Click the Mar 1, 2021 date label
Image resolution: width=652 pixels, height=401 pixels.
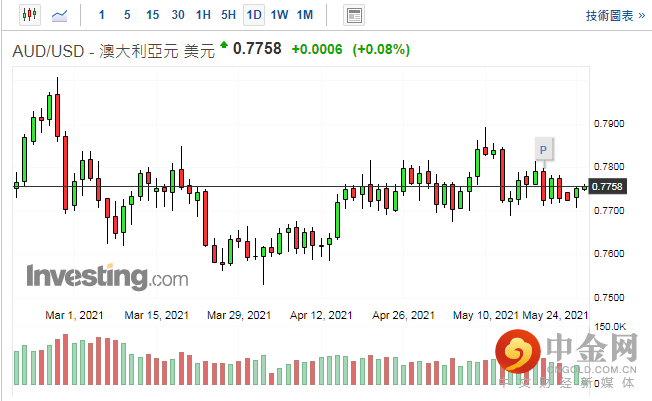click(74, 315)
